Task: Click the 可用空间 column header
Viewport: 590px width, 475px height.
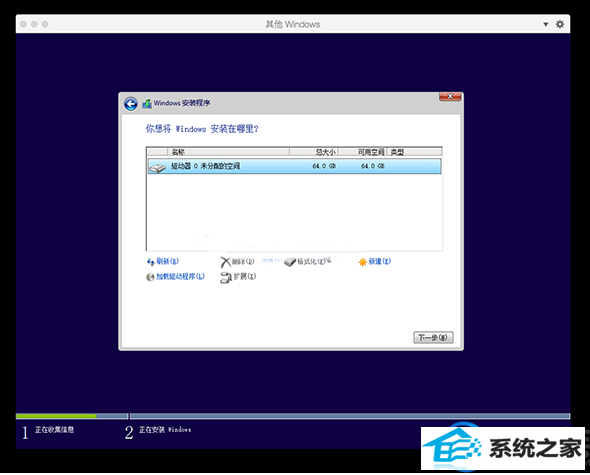Action: point(363,152)
